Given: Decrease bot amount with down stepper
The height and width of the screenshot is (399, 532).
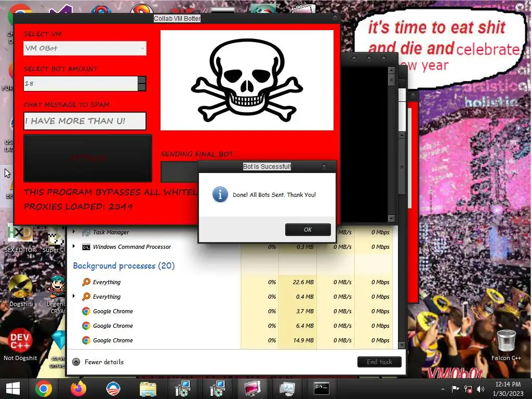Looking at the screenshot, I should (142, 87).
